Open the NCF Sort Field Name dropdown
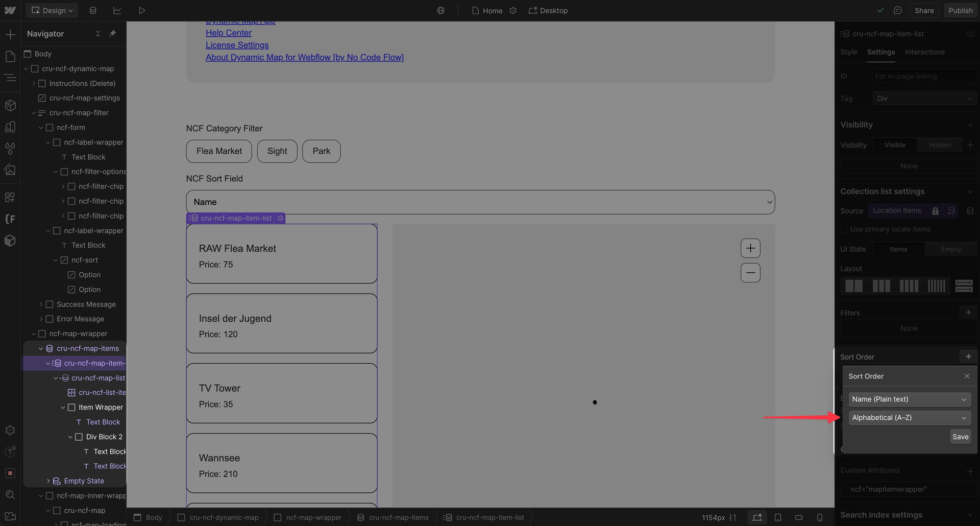 pos(480,202)
